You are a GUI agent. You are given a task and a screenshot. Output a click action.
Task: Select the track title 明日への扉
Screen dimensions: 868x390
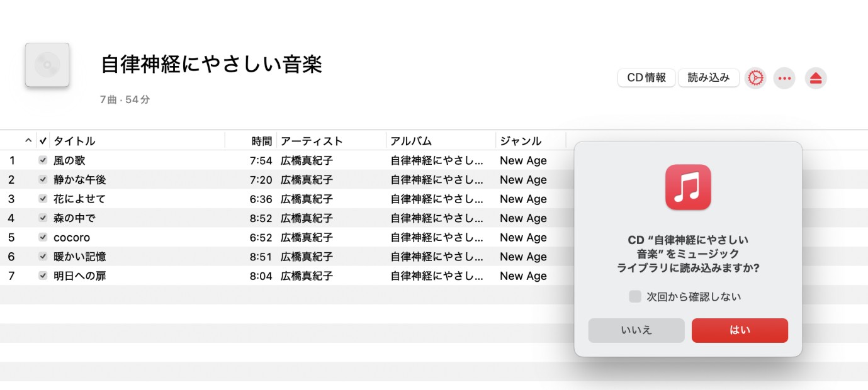pyautogui.click(x=80, y=276)
